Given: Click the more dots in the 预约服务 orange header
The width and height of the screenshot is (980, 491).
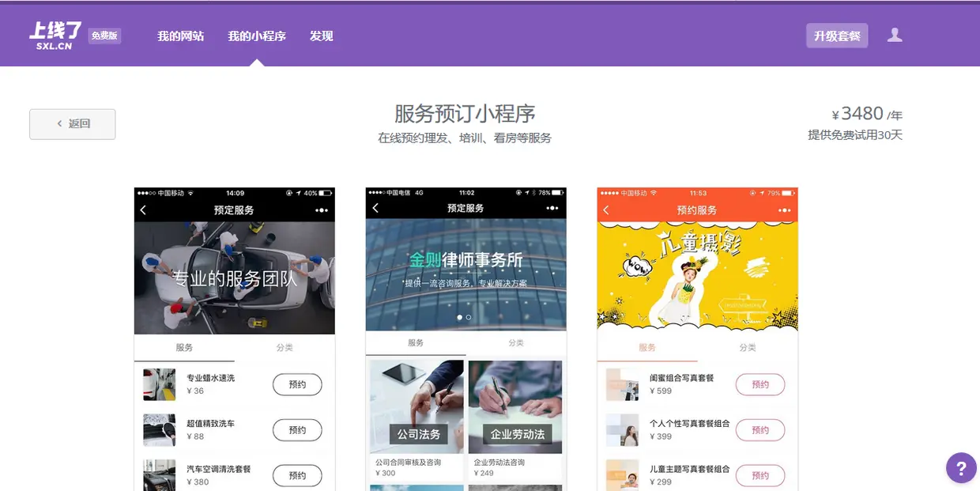Looking at the screenshot, I should click(784, 208).
